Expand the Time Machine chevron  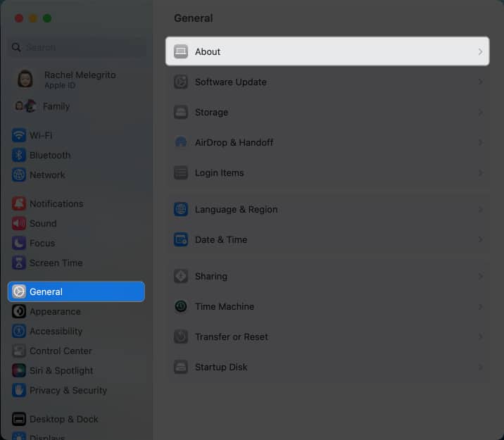coord(480,306)
